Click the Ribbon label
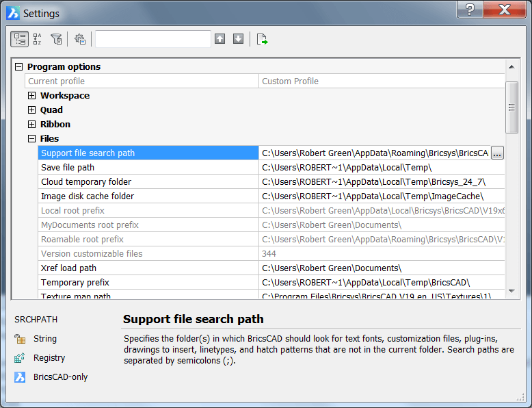Viewport: 532px width, 408px height. (x=55, y=124)
